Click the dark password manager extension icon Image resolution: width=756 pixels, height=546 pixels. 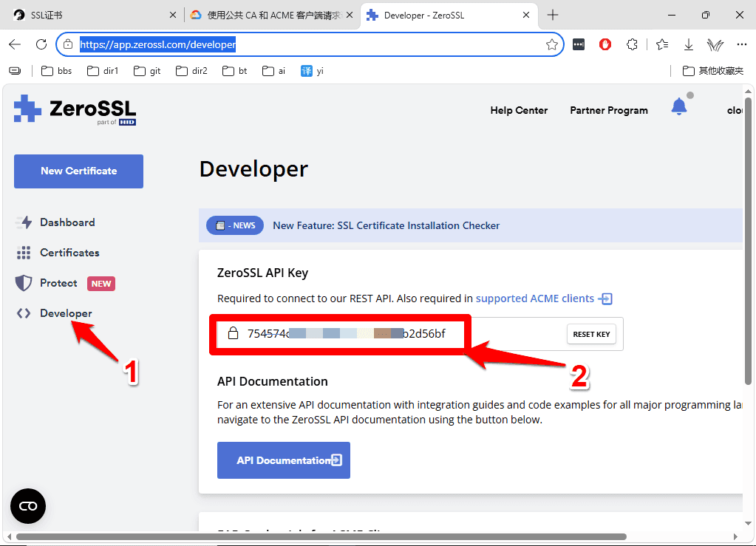pyautogui.click(x=579, y=45)
